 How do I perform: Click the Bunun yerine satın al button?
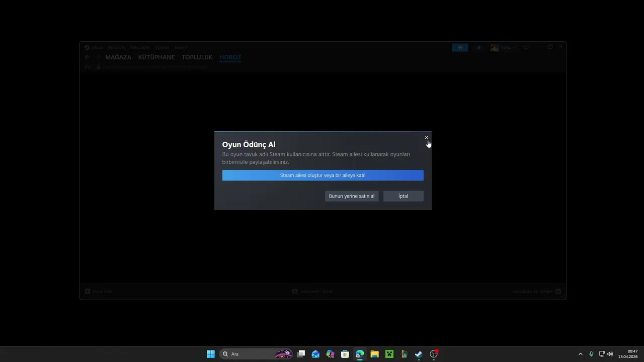click(352, 196)
